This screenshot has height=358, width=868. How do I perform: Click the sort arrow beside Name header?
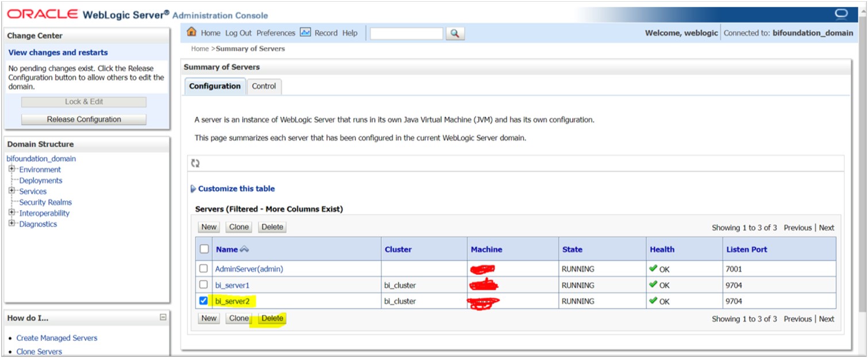pos(244,249)
